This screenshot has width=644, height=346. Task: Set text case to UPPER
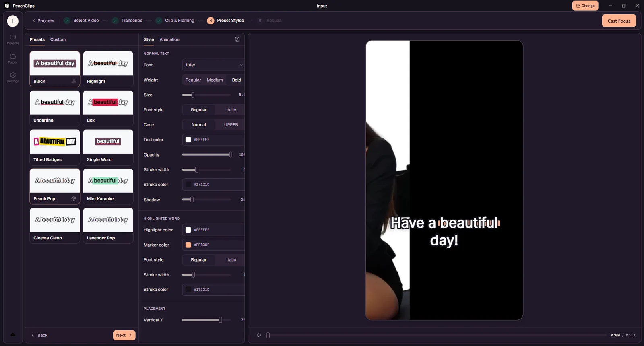(x=231, y=125)
